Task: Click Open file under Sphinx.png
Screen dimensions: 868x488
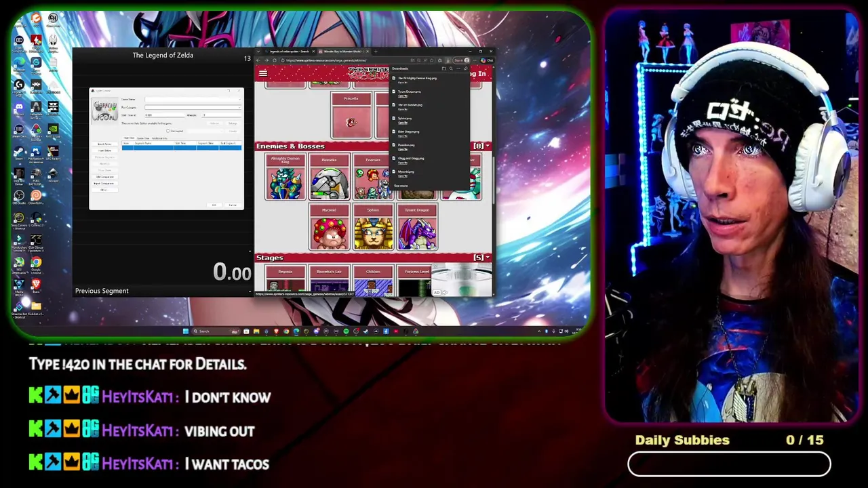Action: pos(402,123)
